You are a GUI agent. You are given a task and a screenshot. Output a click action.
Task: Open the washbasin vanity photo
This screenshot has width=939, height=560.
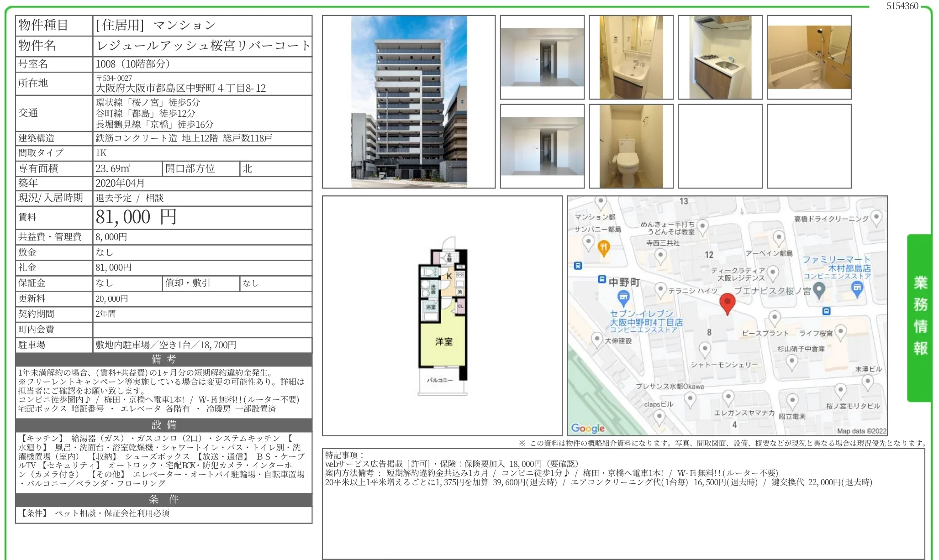click(631, 57)
